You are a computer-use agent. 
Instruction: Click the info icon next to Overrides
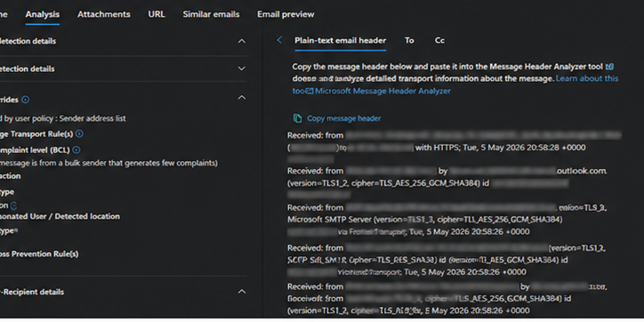pyautogui.click(x=26, y=100)
